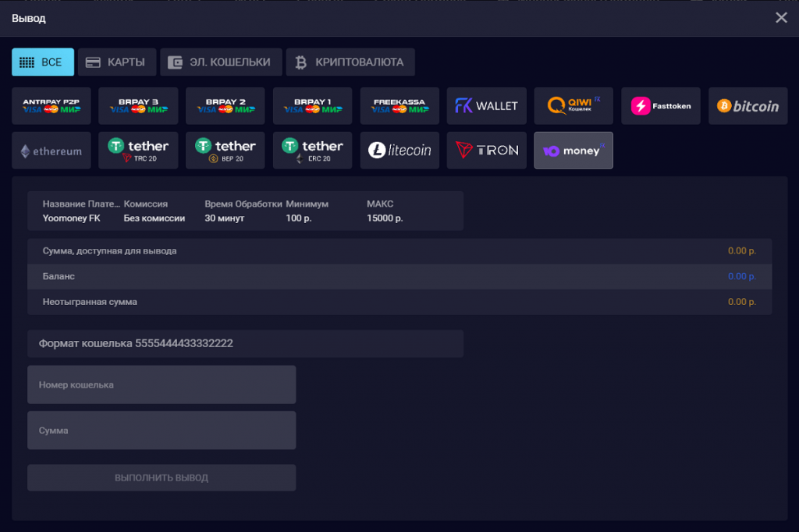Open the КРИПТОВАЛЮТА tab
Viewport: 799px width, 532px height.
pos(350,62)
